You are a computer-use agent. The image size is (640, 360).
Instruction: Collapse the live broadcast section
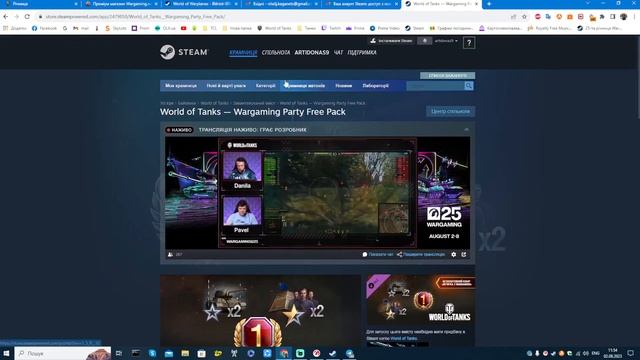pos(466,130)
